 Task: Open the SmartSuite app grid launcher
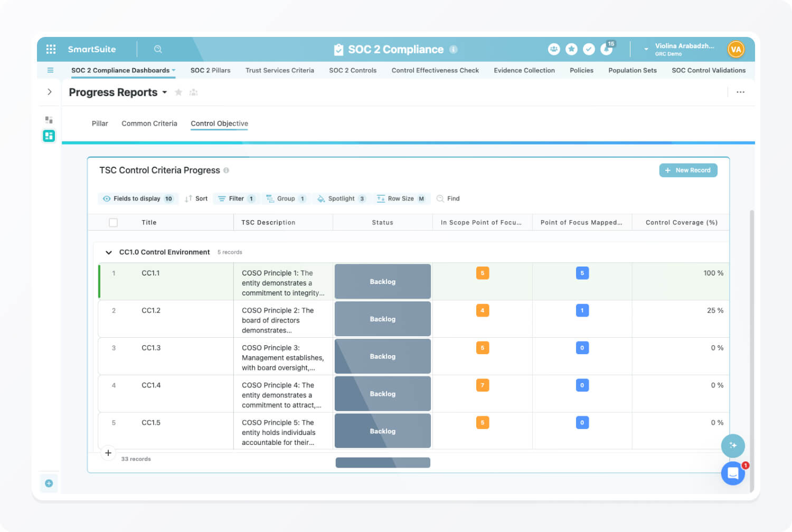click(51, 49)
